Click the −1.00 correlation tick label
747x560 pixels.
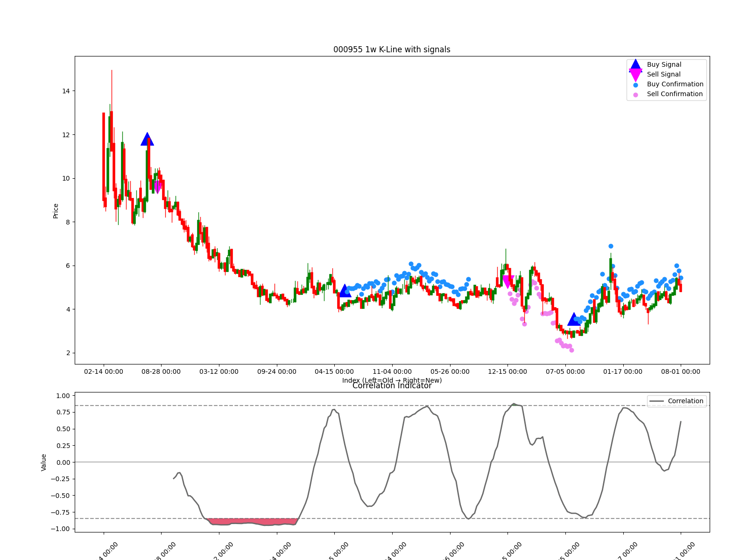click(60, 529)
